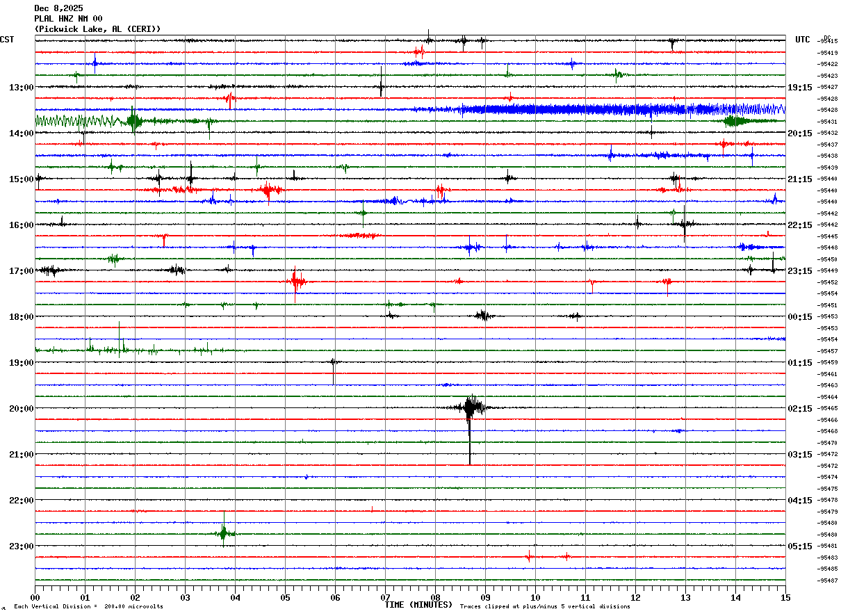The height and width of the screenshot is (616, 841).
Task: Click the "TIME (MINUTES)" axis title
Action: click(418, 605)
